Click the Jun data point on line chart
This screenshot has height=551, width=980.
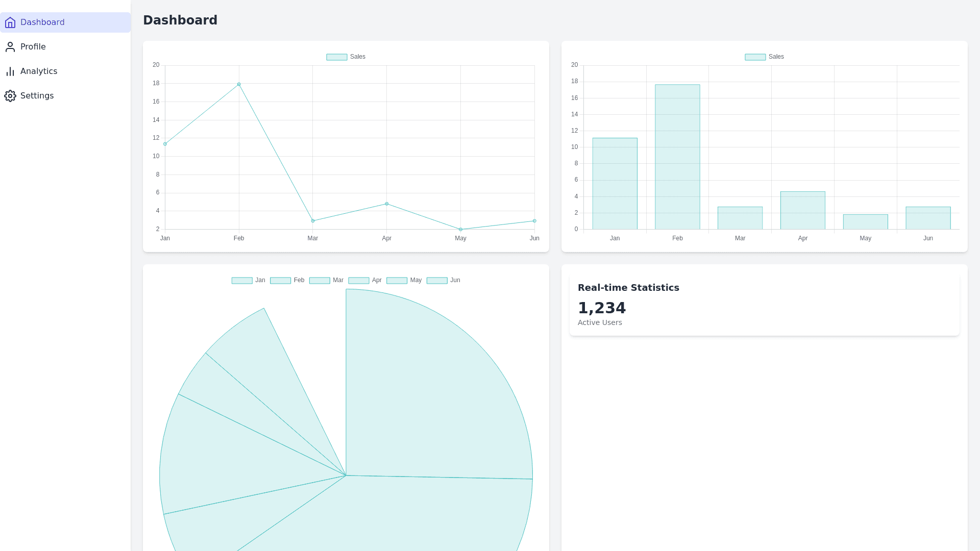tap(534, 221)
